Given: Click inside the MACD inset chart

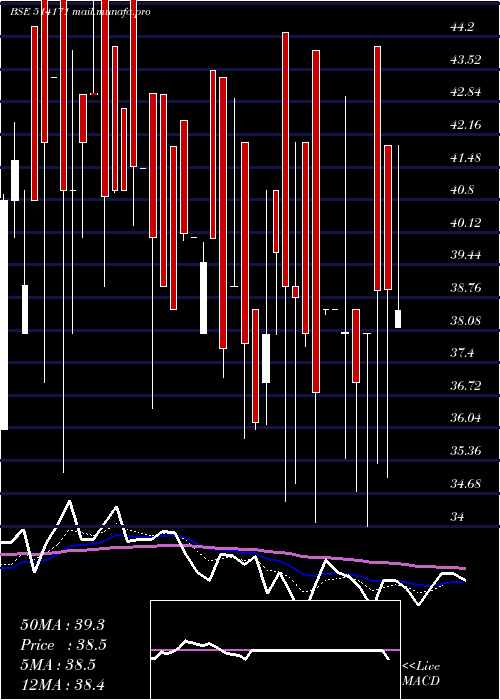Looking at the screenshot, I should click(275, 650).
